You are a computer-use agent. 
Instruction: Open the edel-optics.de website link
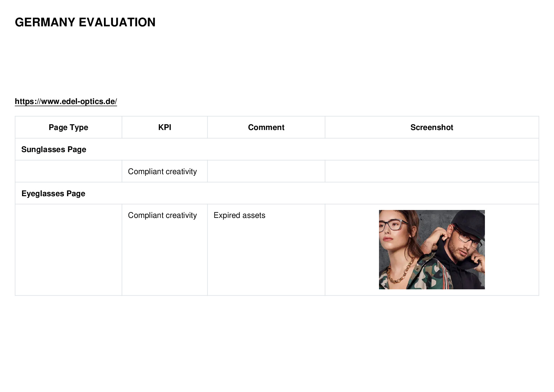[66, 101]
